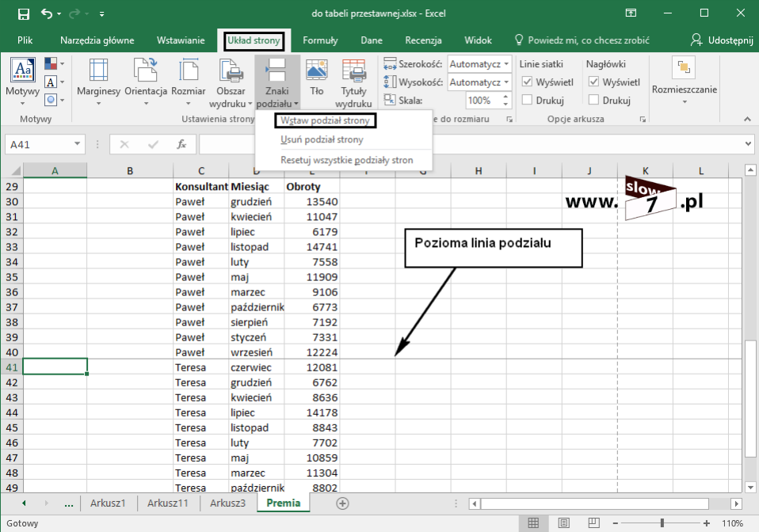Cancel formula entry with the X icon

coord(124,144)
